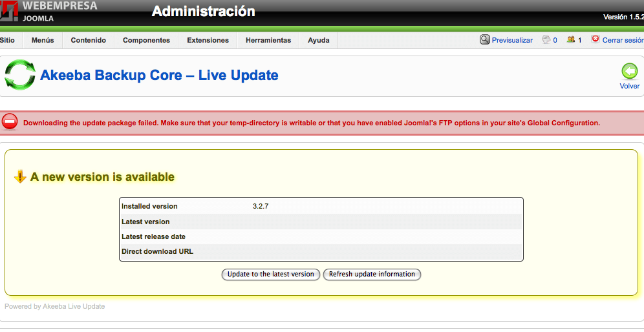
Task: Open the Componentes menu
Action: (x=146, y=40)
